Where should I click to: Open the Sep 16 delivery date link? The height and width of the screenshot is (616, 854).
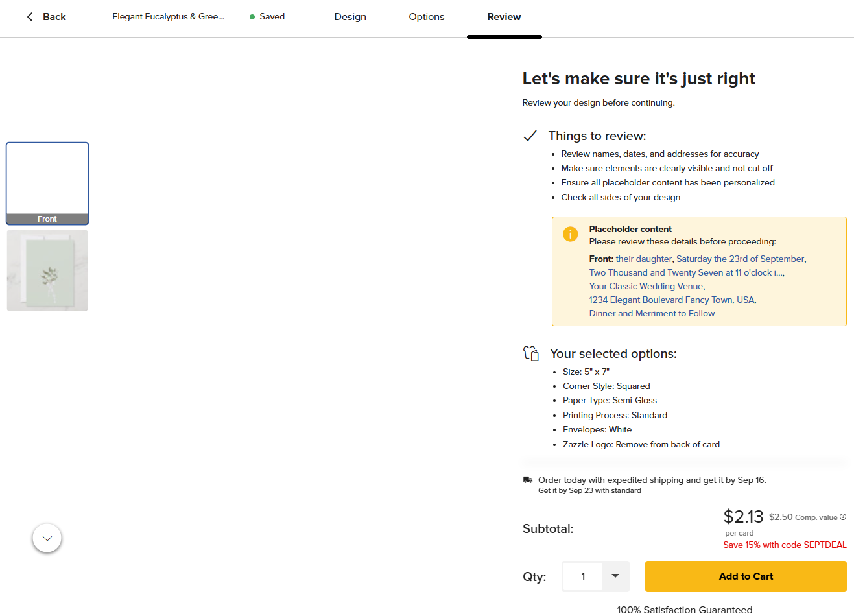click(x=751, y=480)
